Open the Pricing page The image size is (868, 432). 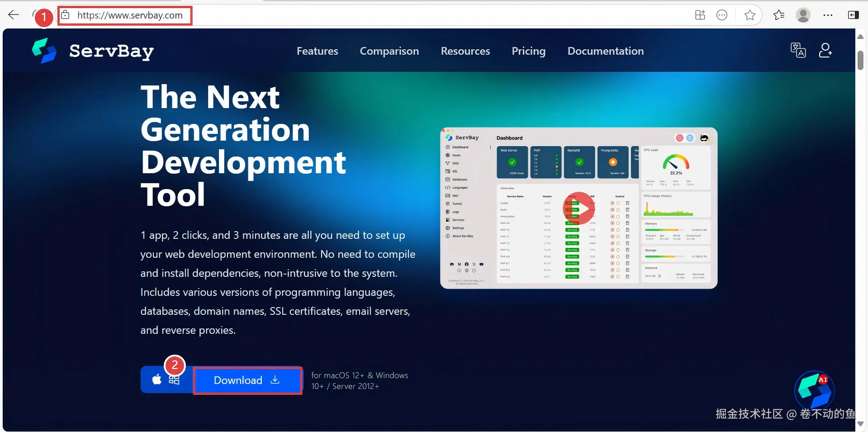pyautogui.click(x=528, y=51)
